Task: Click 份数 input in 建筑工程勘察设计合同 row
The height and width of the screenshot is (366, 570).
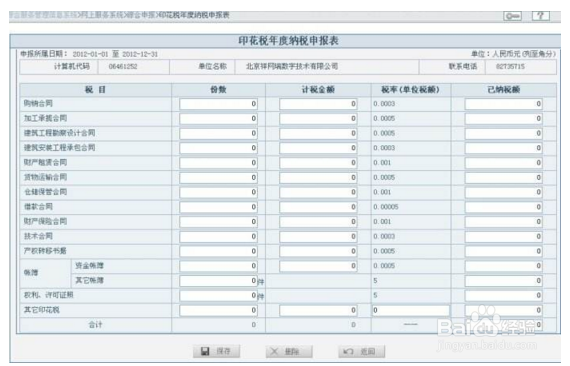Action: [x=218, y=133]
